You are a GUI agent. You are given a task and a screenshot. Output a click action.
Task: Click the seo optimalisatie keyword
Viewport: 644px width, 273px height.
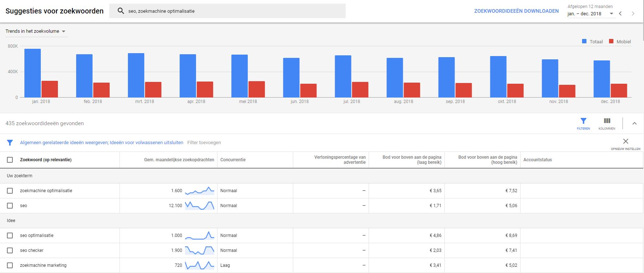(x=36, y=236)
